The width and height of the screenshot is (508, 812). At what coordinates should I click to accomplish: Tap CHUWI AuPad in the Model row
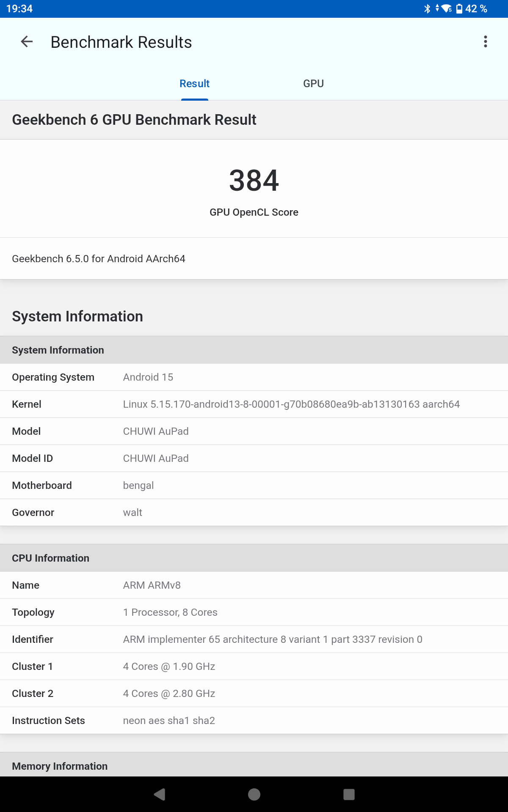click(x=156, y=431)
